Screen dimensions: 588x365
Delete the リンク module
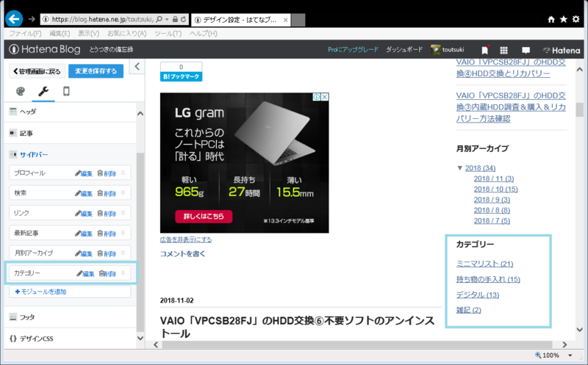click(x=107, y=213)
